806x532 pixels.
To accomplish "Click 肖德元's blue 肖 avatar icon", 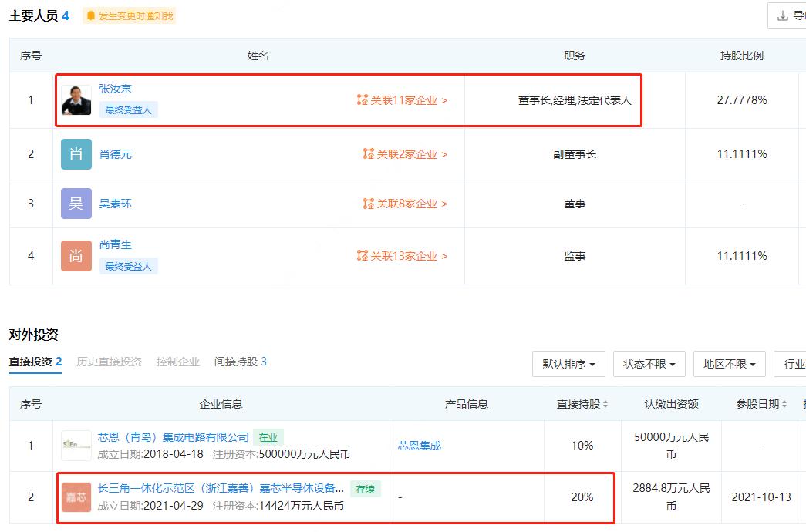I will [76, 153].
